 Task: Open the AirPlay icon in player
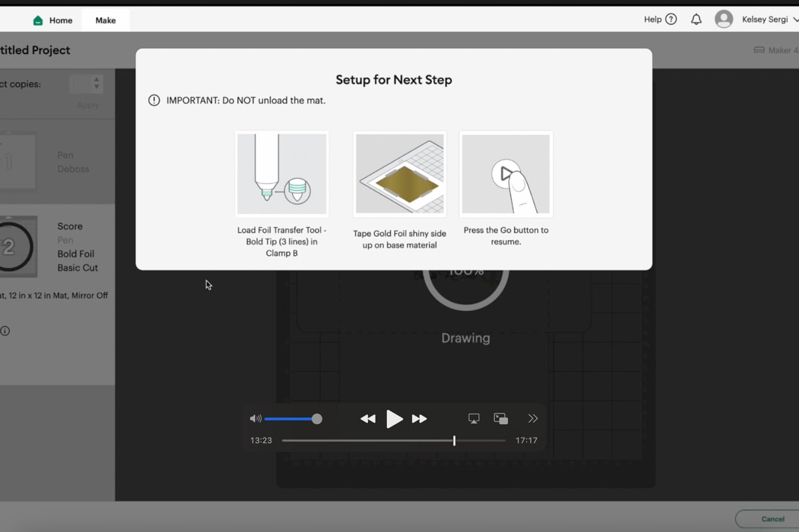click(x=473, y=419)
